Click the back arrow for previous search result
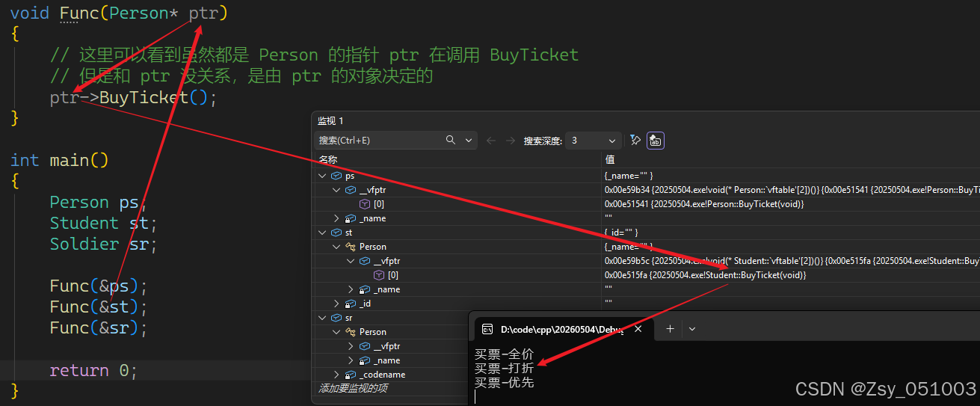The height and width of the screenshot is (406, 980). click(x=491, y=140)
